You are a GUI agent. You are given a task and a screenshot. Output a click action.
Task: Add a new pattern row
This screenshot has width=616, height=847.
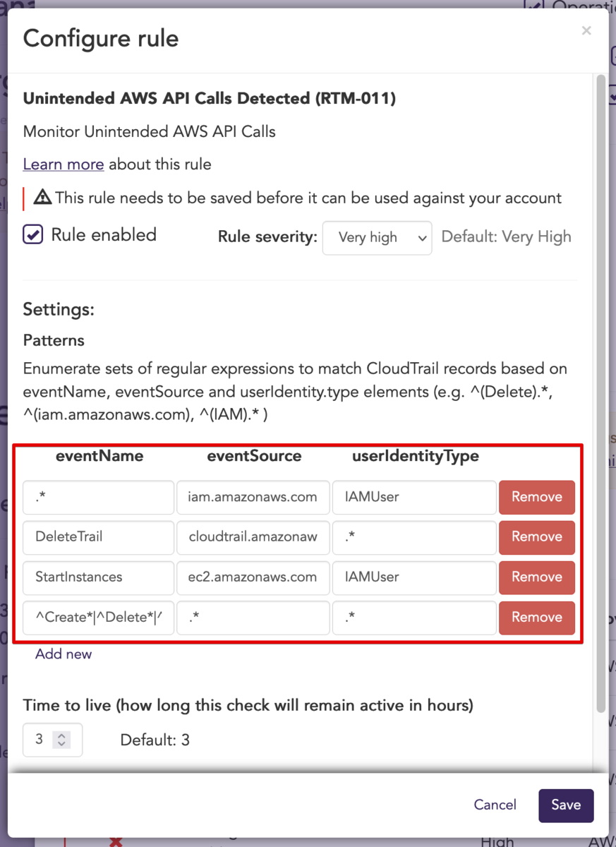(64, 654)
